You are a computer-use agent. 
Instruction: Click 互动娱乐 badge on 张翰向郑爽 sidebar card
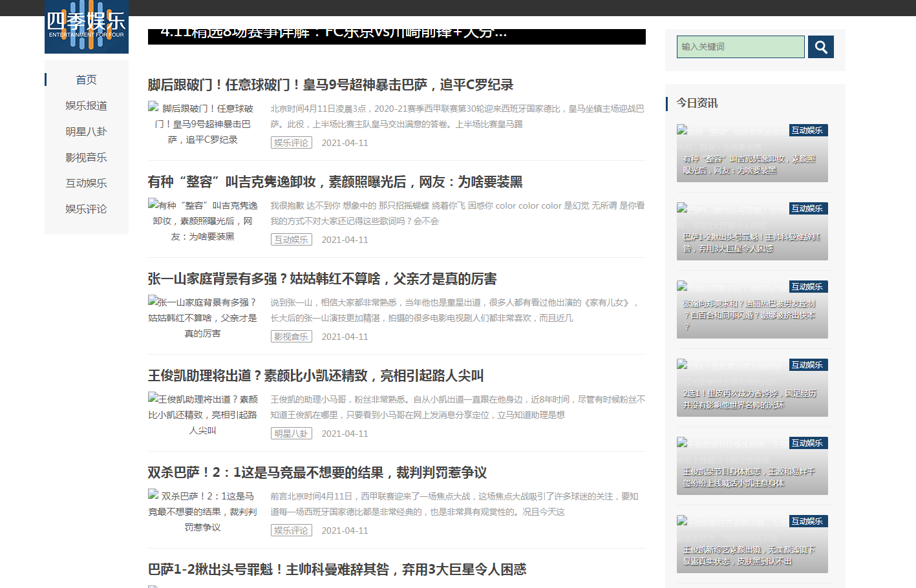[808, 287]
